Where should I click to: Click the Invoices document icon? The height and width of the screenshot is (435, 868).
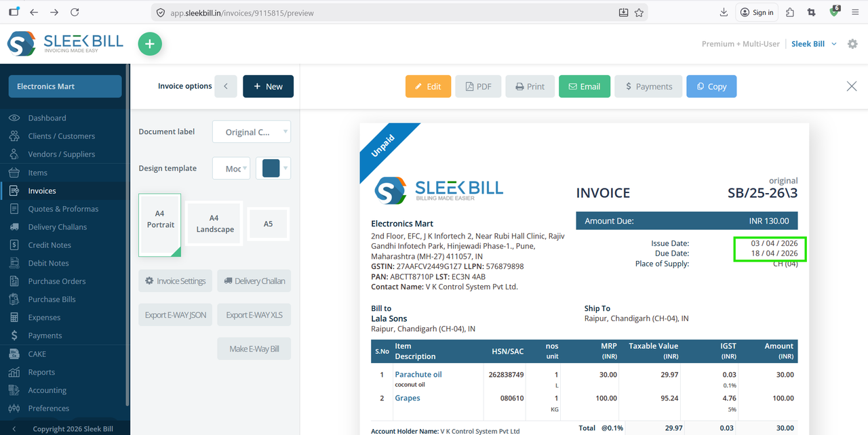14,191
